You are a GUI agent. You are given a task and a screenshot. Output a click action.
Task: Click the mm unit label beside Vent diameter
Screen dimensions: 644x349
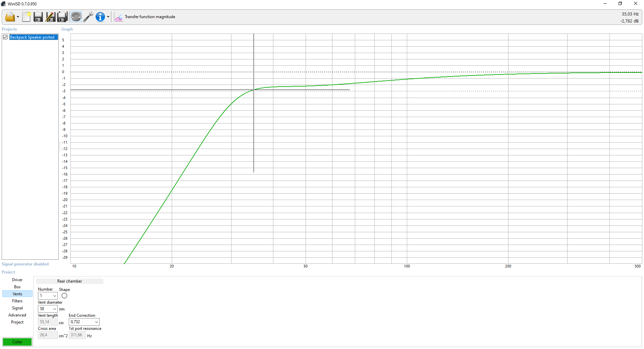tap(62, 309)
